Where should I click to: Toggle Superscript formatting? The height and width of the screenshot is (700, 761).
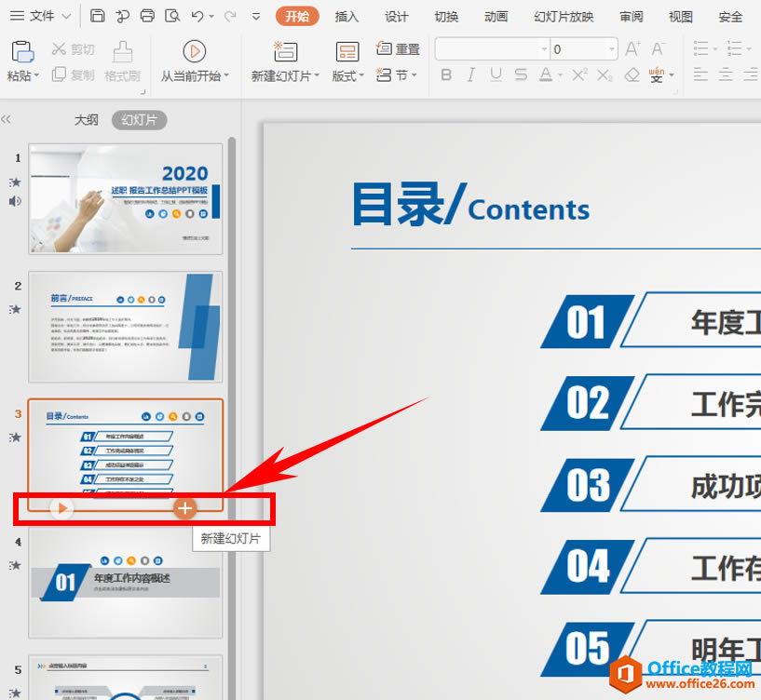579,74
